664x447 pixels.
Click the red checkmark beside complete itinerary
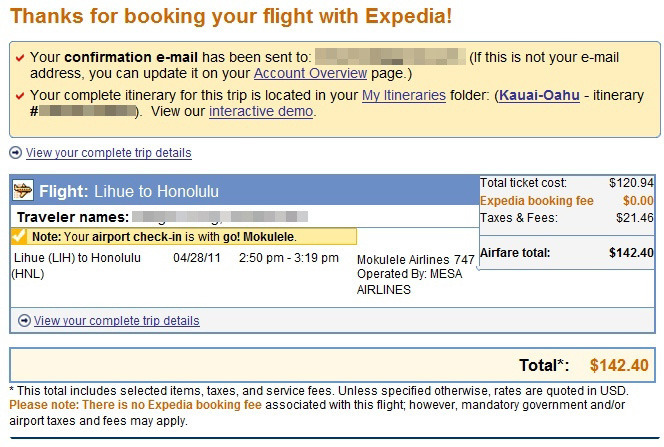coord(20,96)
